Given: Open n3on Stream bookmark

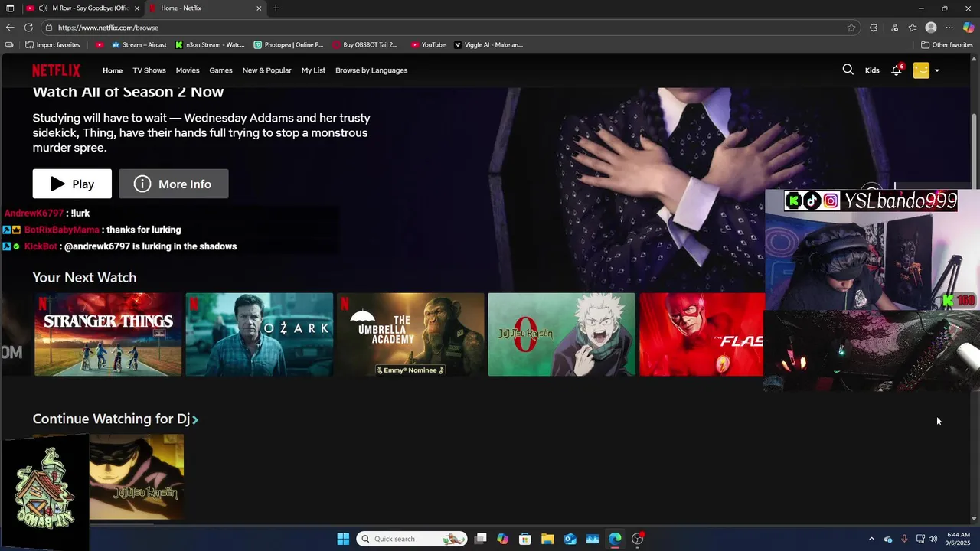Looking at the screenshot, I should click(210, 44).
